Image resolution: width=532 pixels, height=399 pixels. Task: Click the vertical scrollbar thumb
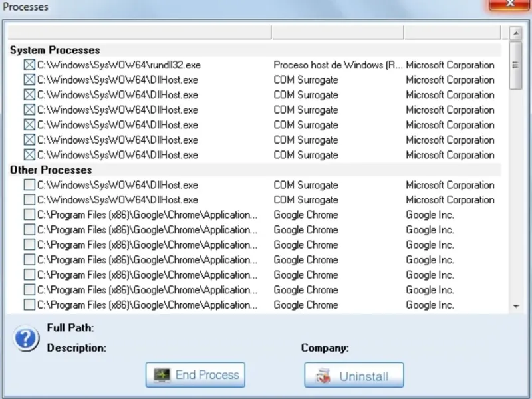516,65
